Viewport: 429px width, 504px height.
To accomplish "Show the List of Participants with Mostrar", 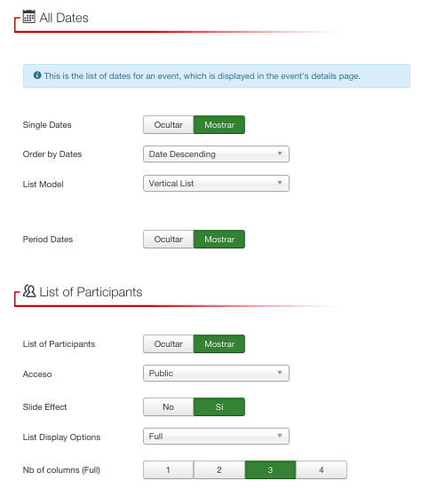I will [x=219, y=344].
